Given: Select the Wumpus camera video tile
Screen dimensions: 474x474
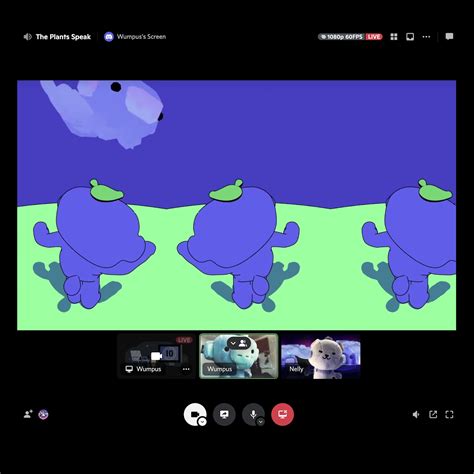Looking at the screenshot, I should tap(239, 356).
